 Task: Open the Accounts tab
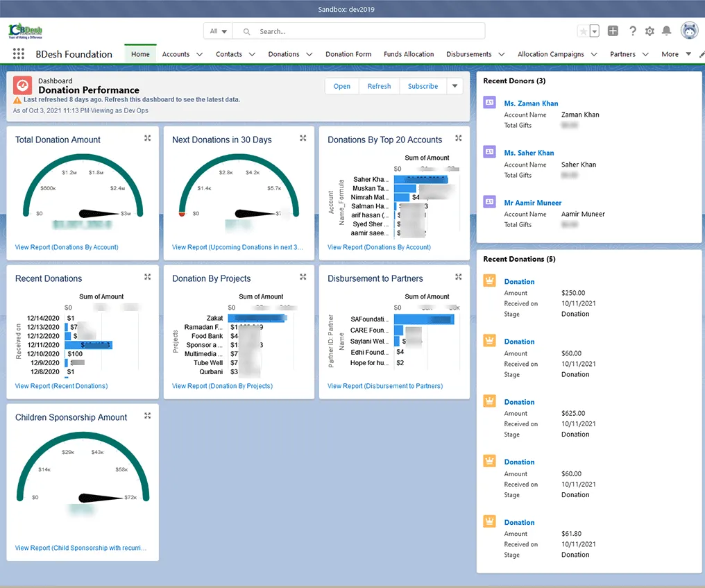point(176,54)
